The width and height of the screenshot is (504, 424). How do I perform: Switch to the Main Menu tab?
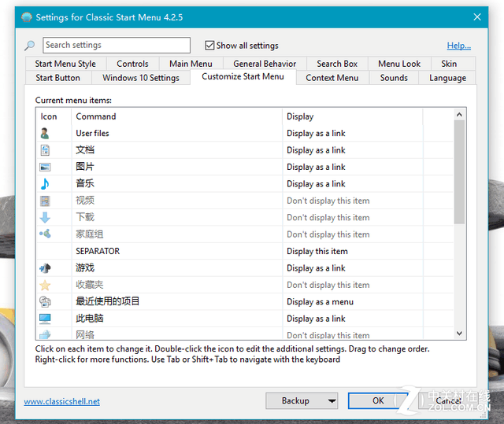pyautogui.click(x=191, y=64)
